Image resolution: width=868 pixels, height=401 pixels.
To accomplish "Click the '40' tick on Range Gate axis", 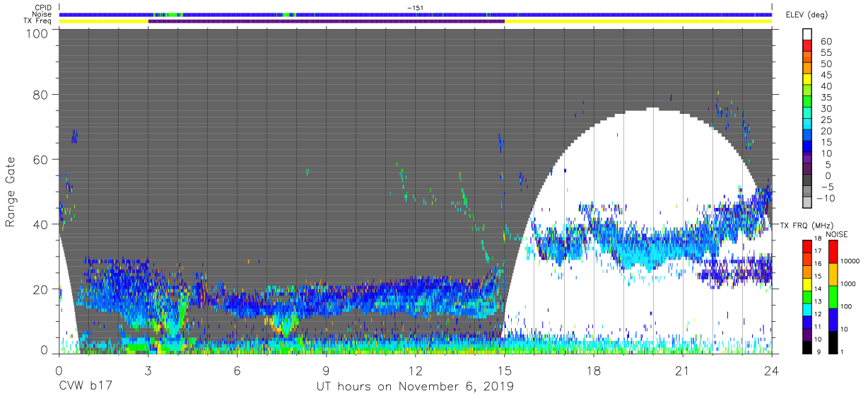I will click(x=40, y=224).
